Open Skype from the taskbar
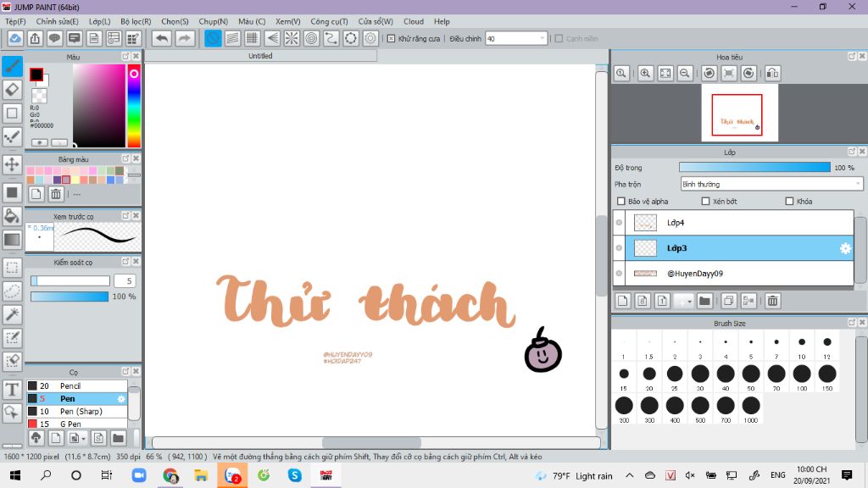The width and height of the screenshot is (868, 488). pos(294,475)
